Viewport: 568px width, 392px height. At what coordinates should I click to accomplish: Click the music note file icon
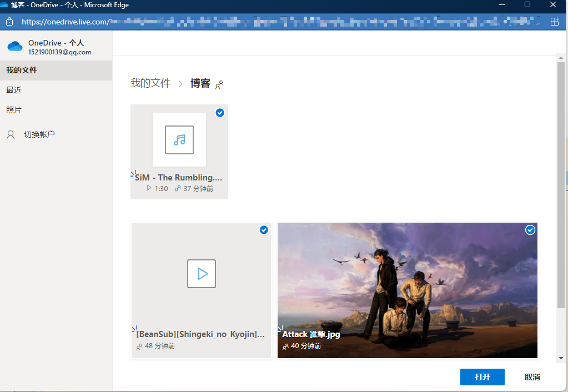click(179, 140)
